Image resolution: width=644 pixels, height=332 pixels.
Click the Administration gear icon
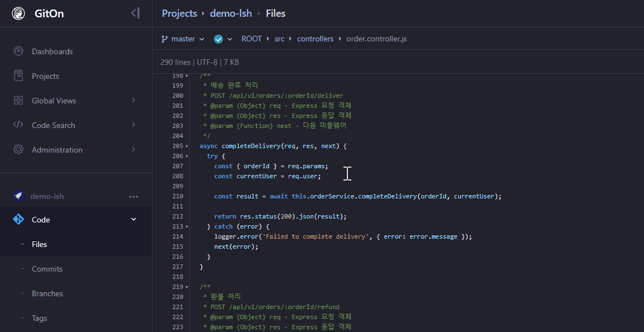(18, 150)
